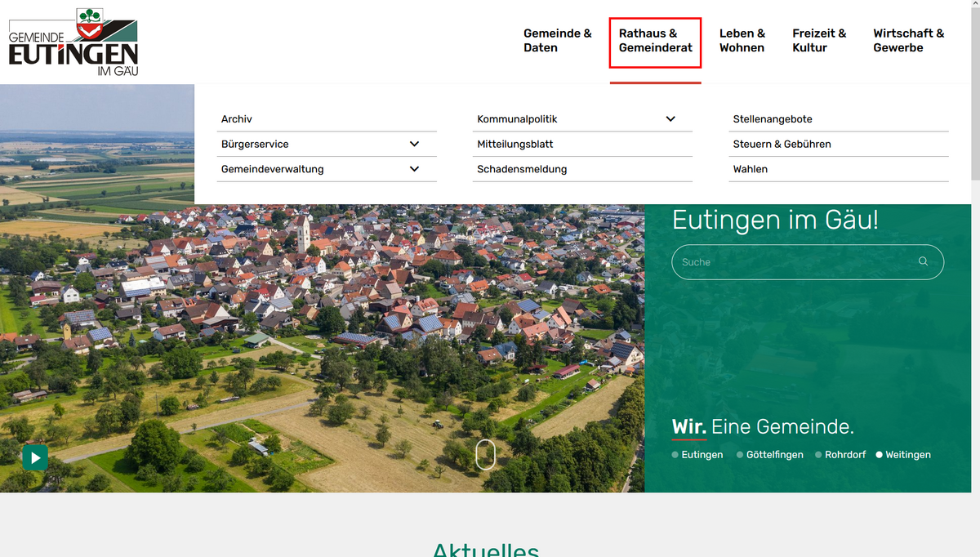Select the Eutingen slide indicator

click(697, 455)
